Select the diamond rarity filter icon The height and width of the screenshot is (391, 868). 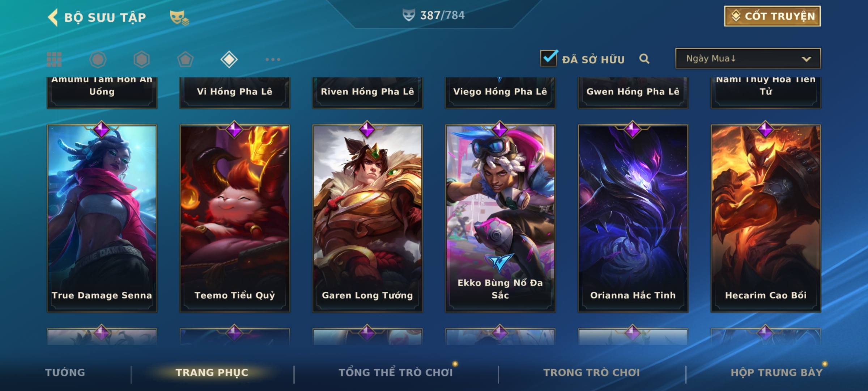(229, 59)
